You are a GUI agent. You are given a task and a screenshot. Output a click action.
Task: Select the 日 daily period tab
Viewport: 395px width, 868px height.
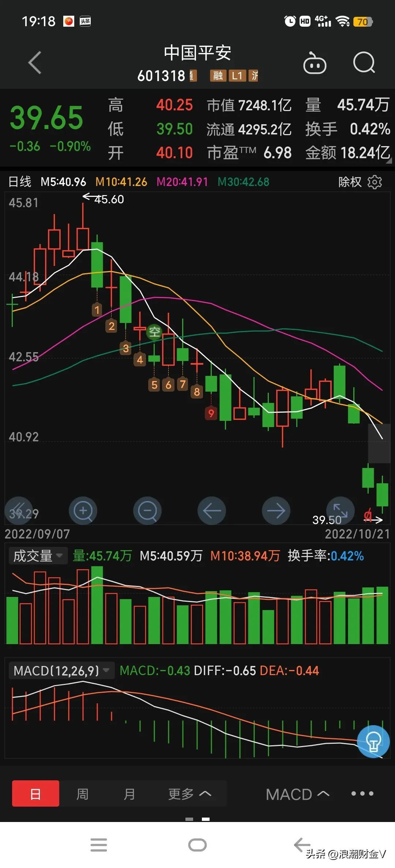[35, 793]
